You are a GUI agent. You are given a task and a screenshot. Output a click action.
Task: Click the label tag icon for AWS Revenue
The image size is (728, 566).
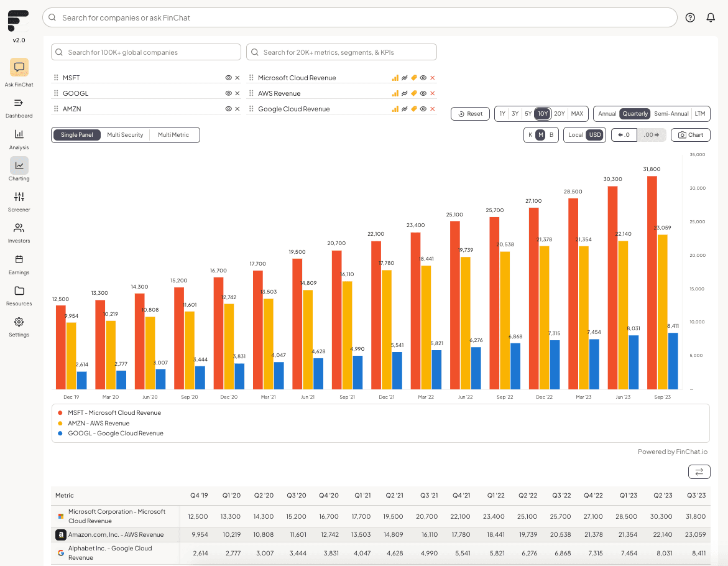(x=413, y=93)
